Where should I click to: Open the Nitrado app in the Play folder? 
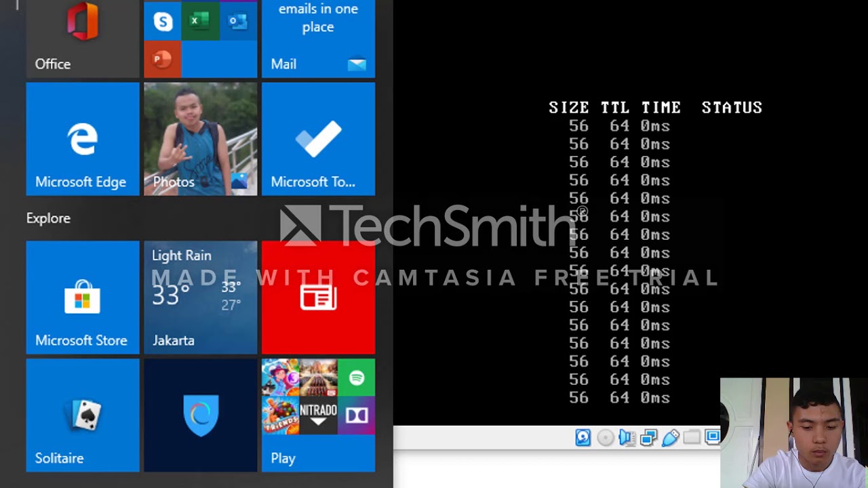click(x=319, y=415)
